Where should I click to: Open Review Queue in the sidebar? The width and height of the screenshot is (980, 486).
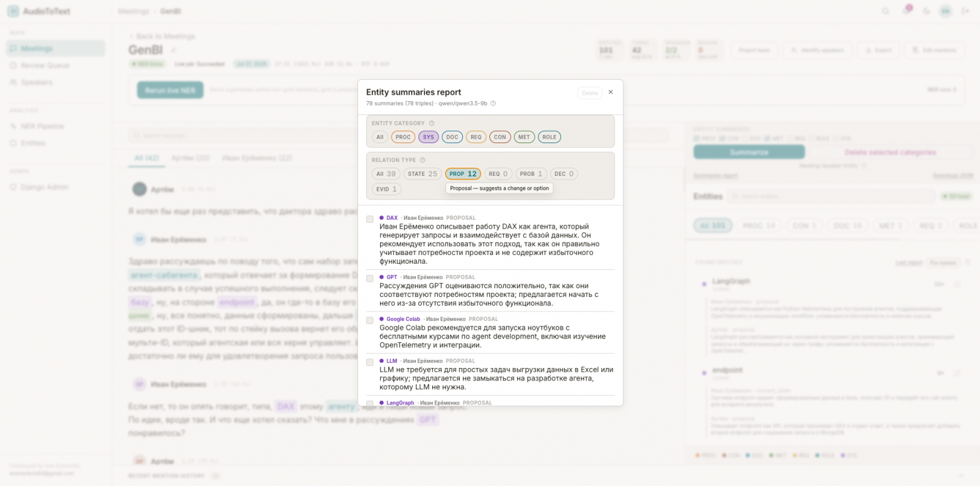coord(56,65)
